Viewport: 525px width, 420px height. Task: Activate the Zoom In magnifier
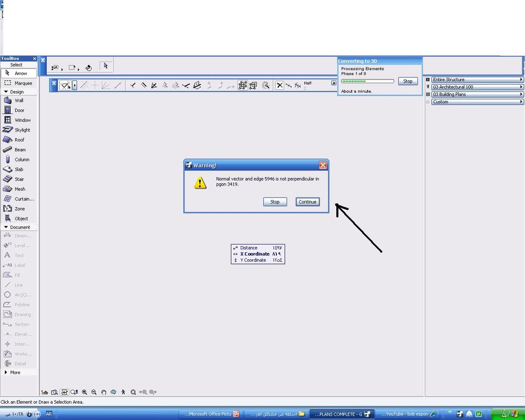pos(84,392)
